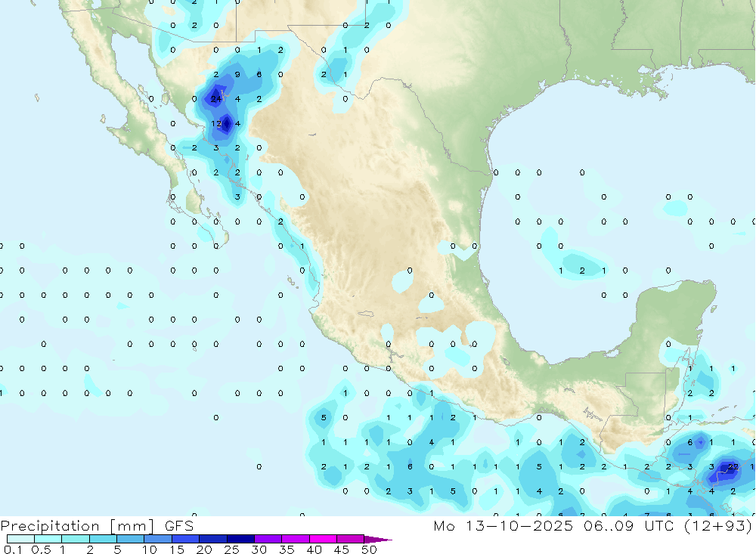The width and height of the screenshot is (756, 554).
Task: Click the 35–40 mm legend color cell
Action: click(x=295, y=539)
